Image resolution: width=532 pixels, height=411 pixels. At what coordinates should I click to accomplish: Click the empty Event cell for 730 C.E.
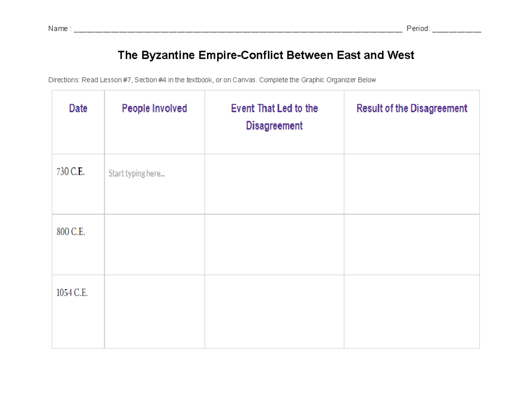[x=274, y=183]
